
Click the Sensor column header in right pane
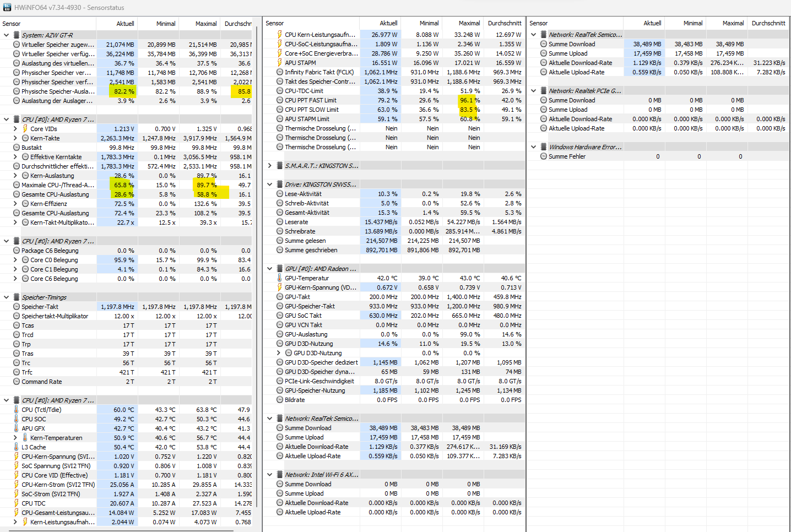(x=575, y=23)
